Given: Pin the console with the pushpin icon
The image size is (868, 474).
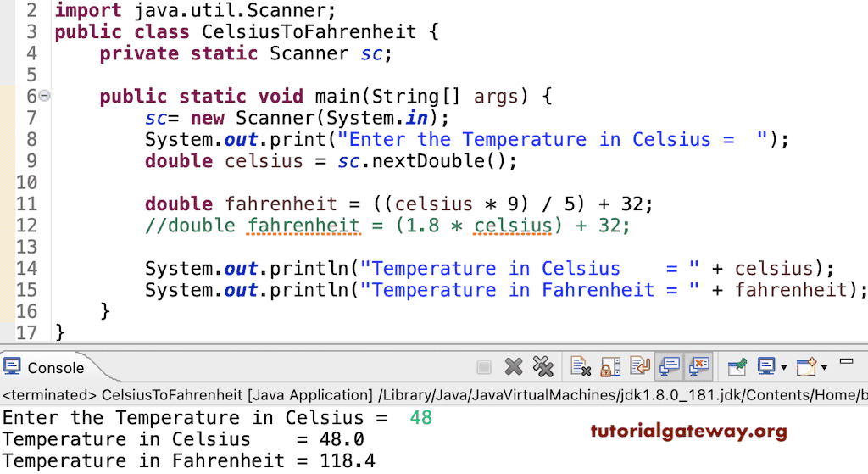Looking at the screenshot, I should (737, 366).
